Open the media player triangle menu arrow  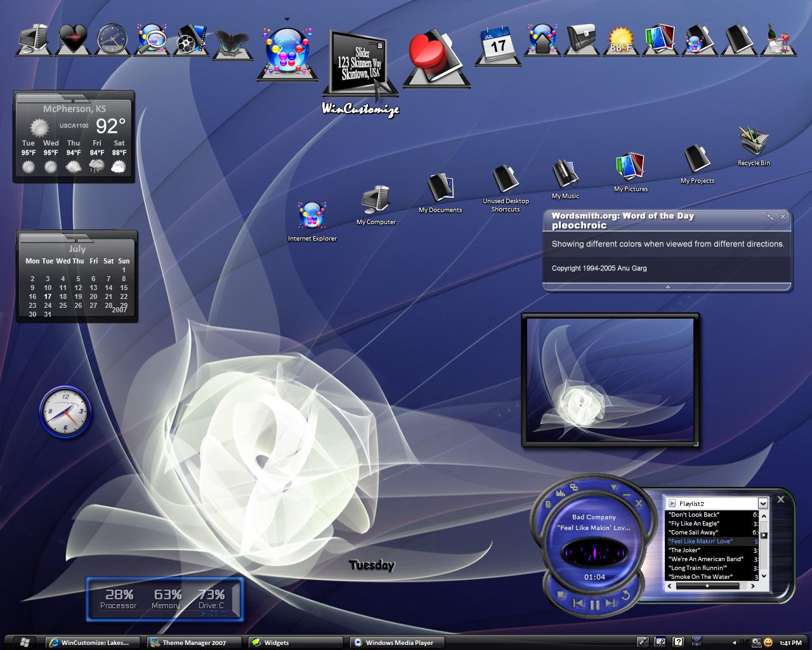point(613,487)
